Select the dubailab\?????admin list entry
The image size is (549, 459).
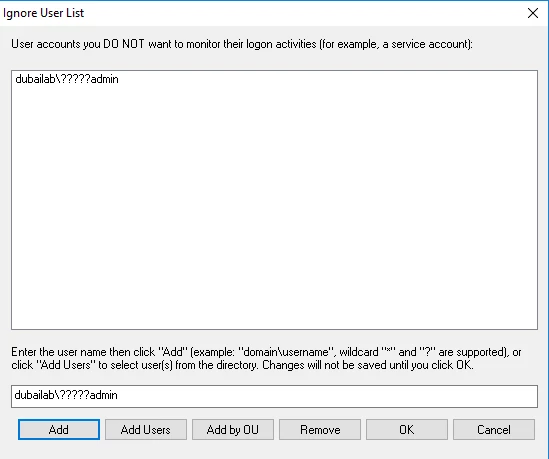pos(67,79)
